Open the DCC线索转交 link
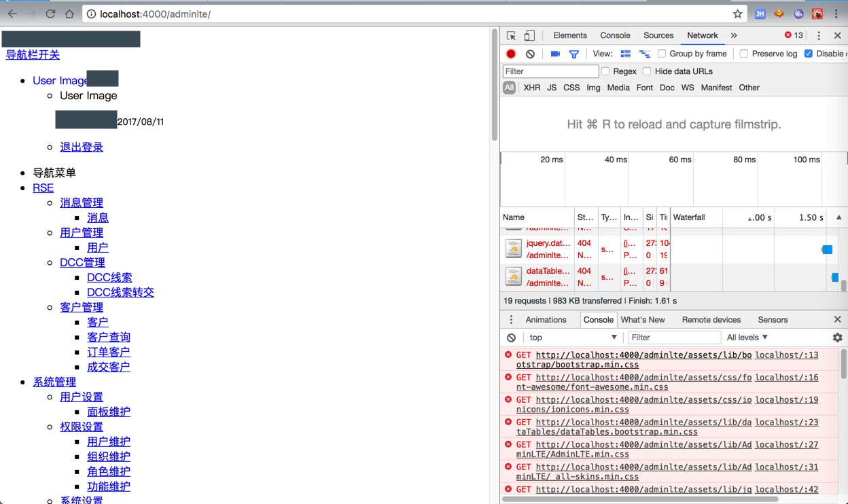This screenshot has width=848, height=504. coord(120,292)
